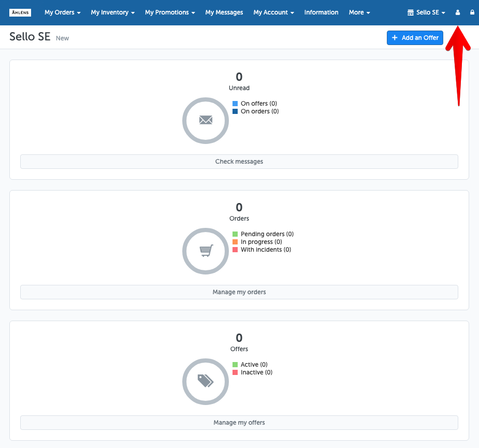This screenshot has height=448, width=479.
Task: Click the red Inactive swatch
Action: click(235, 372)
